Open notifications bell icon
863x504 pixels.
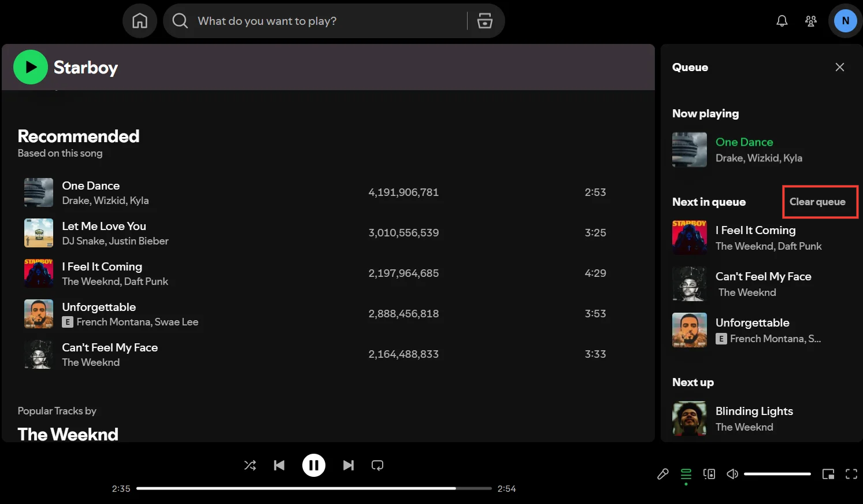tap(781, 21)
